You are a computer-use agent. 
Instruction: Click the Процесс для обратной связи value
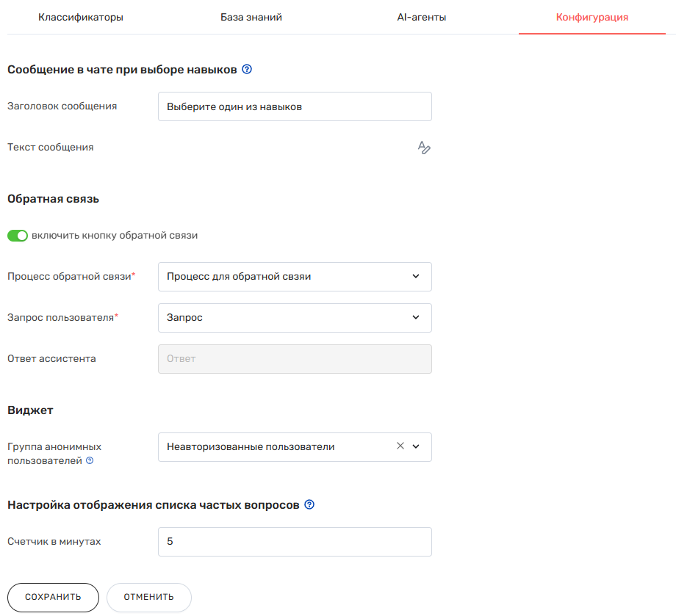click(239, 277)
